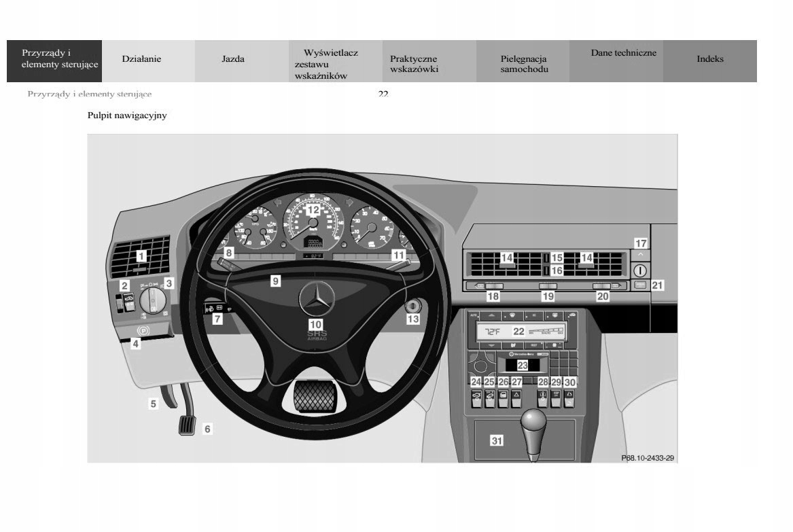Click the rotary light switch dial

152,300
